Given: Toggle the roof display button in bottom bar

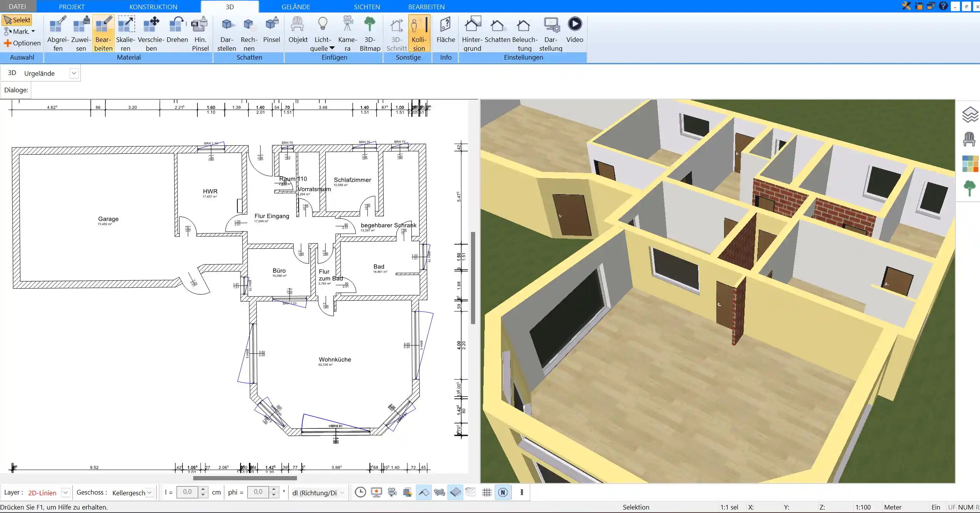Looking at the screenshot, I should coord(424,492).
